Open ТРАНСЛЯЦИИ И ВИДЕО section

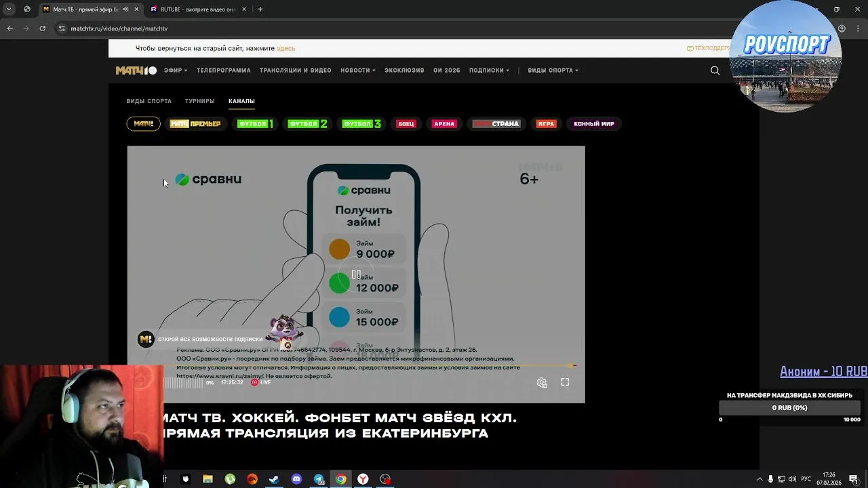click(x=296, y=70)
